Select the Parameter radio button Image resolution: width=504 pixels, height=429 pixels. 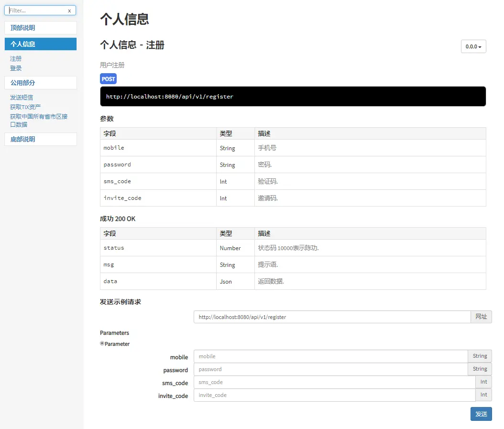click(x=102, y=343)
